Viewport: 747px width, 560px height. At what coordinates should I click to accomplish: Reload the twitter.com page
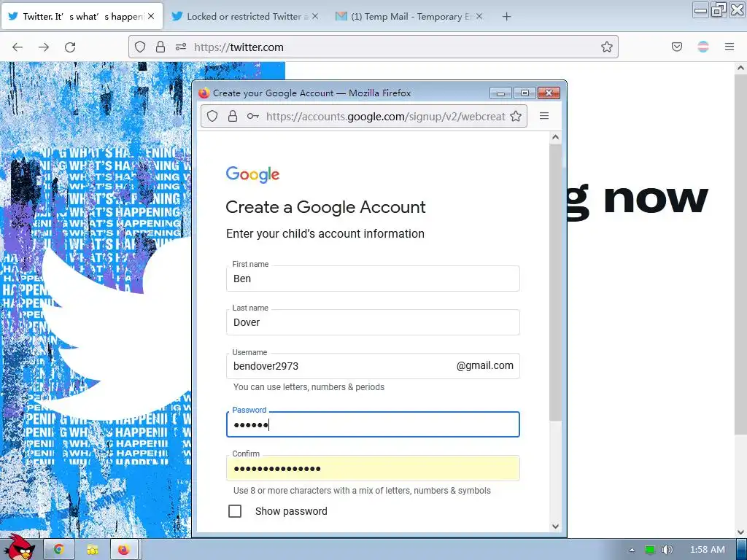pos(70,47)
